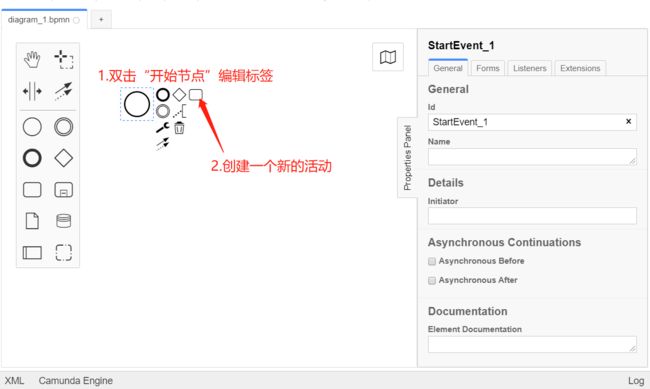This screenshot has height=389, width=650.
Task: Create a data store reference from palette
Action: point(63,221)
